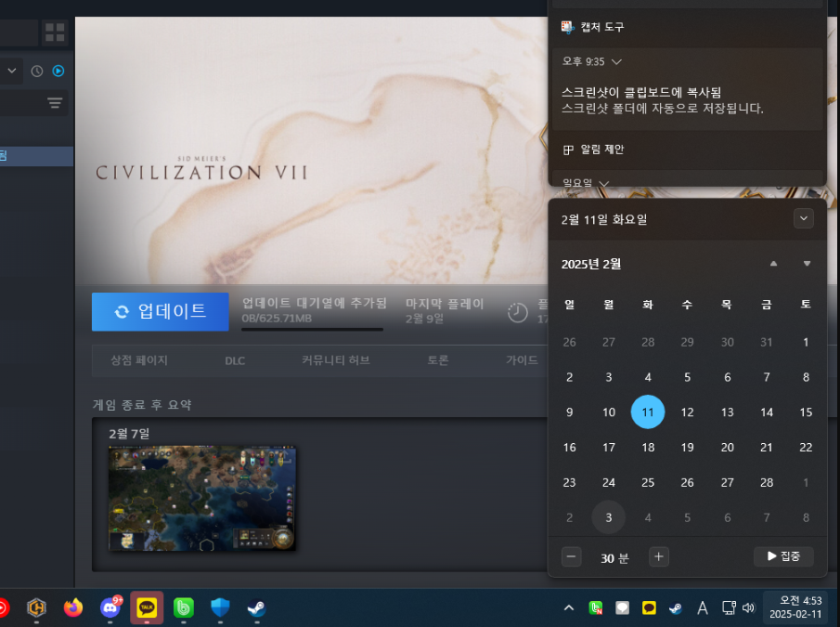840x627 pixels.
Task: Open Discord from the taskbar
Action: [110, 607]
